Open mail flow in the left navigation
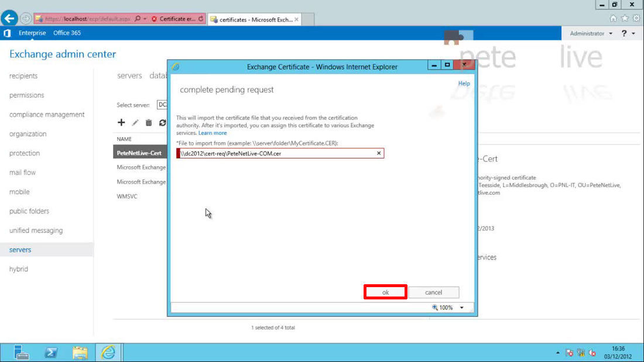The height and width of the screenshot is (362, 644). pyautogui.click(x=23, y=173)
